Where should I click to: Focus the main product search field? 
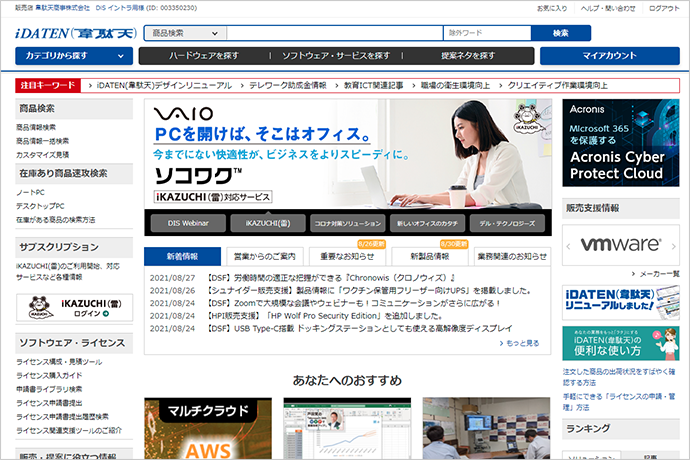[x=334, y=33]
